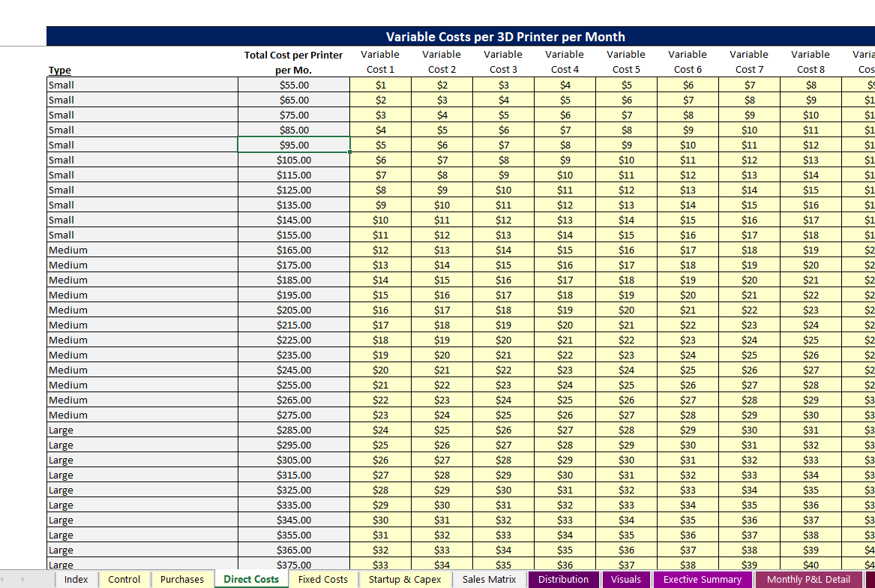Click Variable Cost 8 cell in the $365.00 row
This screenshot has width=875, height=588.
point(811,550)
